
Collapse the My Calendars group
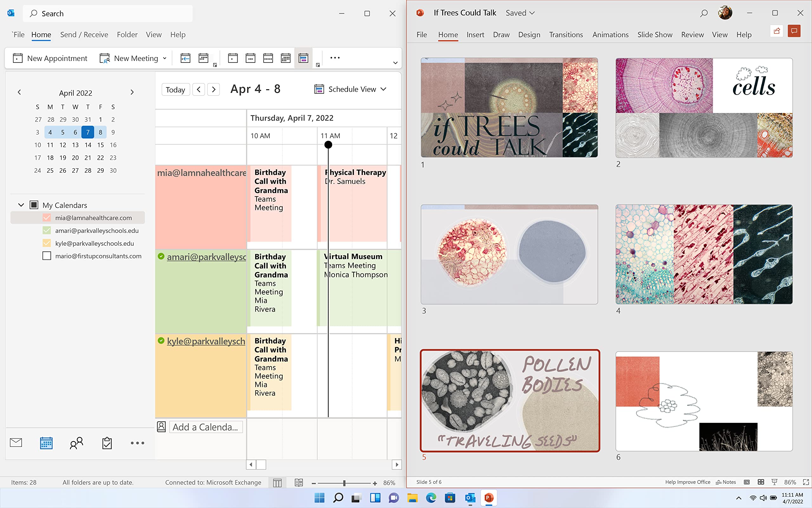[x=21, y=205]
